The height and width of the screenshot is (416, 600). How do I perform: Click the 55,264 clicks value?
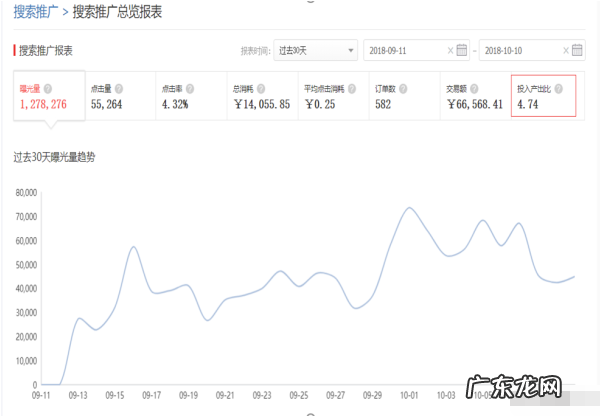106,104
